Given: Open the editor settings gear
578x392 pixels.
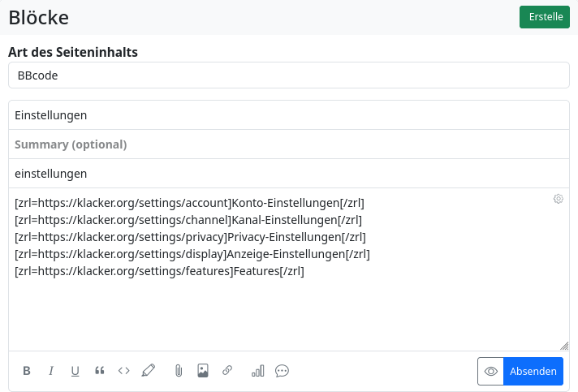Looking at the screenshot, I should tap(559, 199).
